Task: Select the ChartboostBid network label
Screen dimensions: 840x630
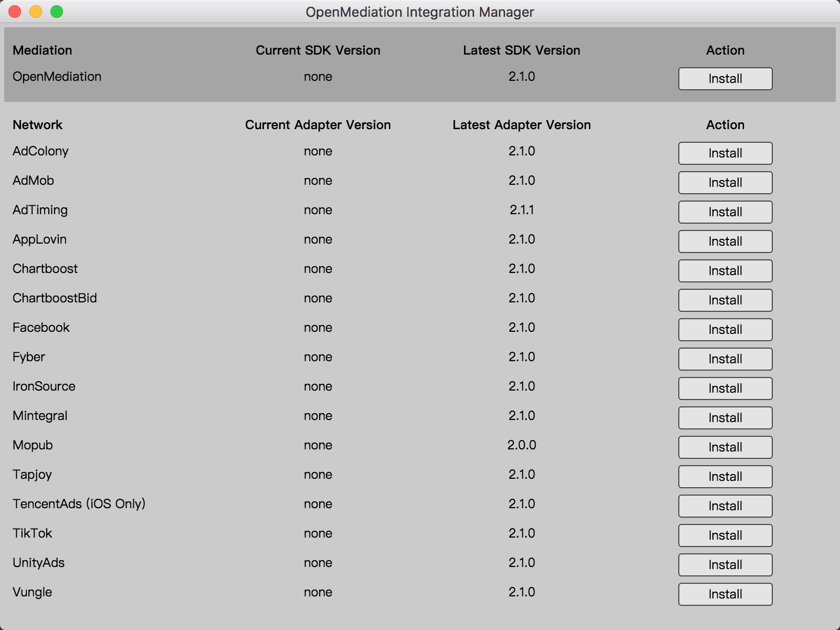Action: pyautogui.click(x=55, y=298)
